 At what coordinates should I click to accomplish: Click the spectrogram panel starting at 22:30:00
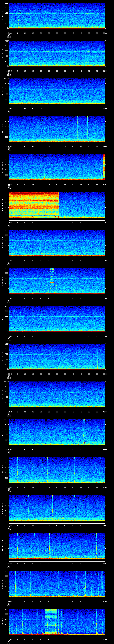pos(57,54)
